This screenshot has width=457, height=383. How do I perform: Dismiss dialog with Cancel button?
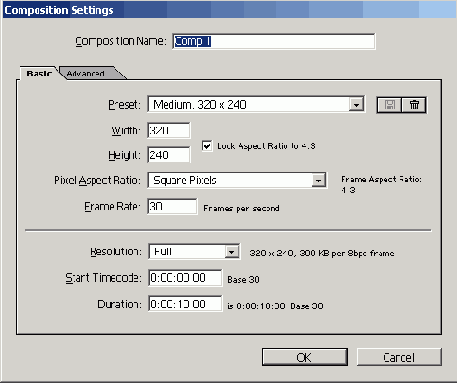coord(399,357)
